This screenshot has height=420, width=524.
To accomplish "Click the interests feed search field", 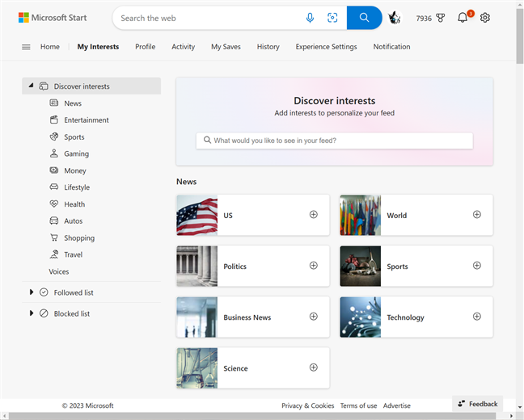I will [335, 141].
